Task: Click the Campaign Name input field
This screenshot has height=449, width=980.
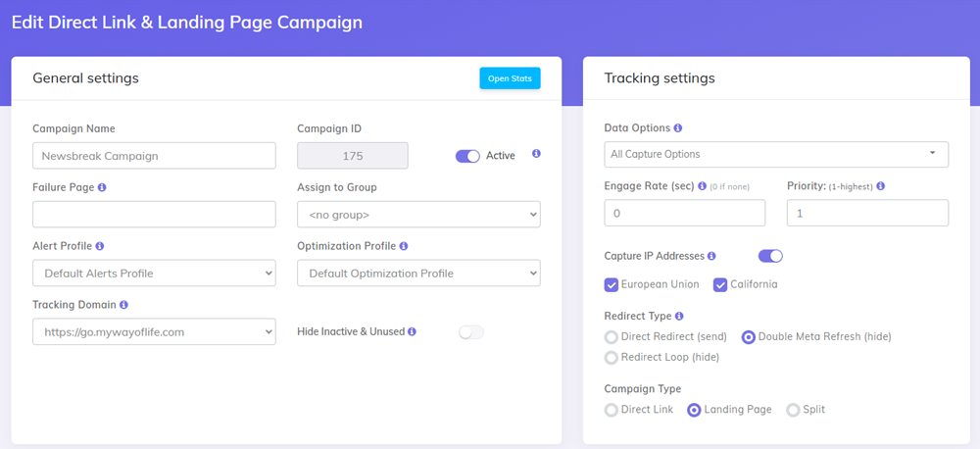Action: [x=154, y=155]
